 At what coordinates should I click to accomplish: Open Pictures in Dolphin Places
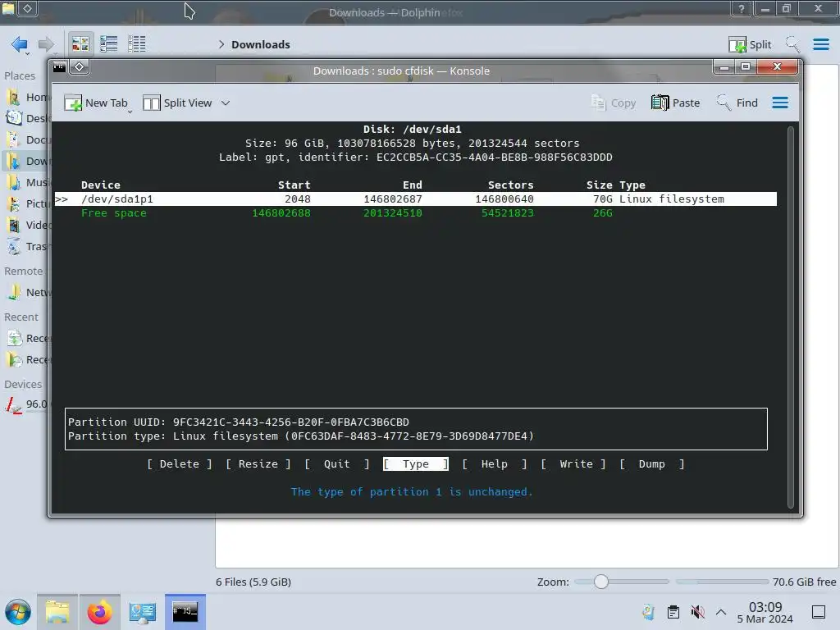(28, 204)
